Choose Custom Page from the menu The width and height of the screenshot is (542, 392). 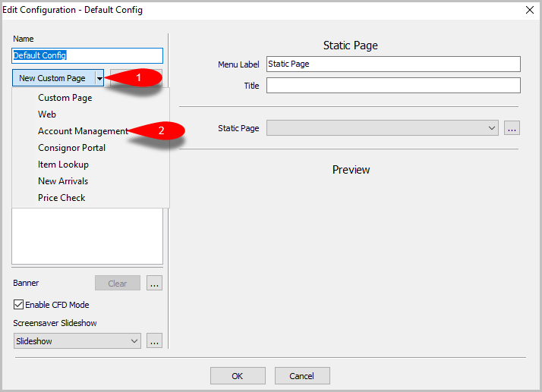[x=90, y=98]
